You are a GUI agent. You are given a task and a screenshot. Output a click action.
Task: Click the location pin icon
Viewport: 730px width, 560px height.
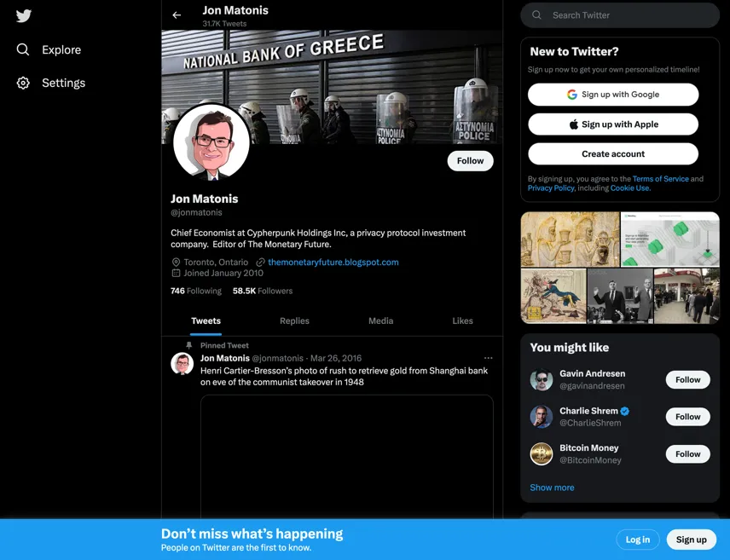click(x=176, y=263)
